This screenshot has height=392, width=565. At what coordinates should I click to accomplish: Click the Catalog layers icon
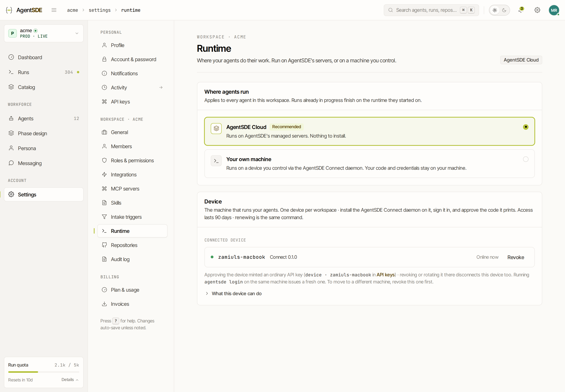tap(11, 87)
